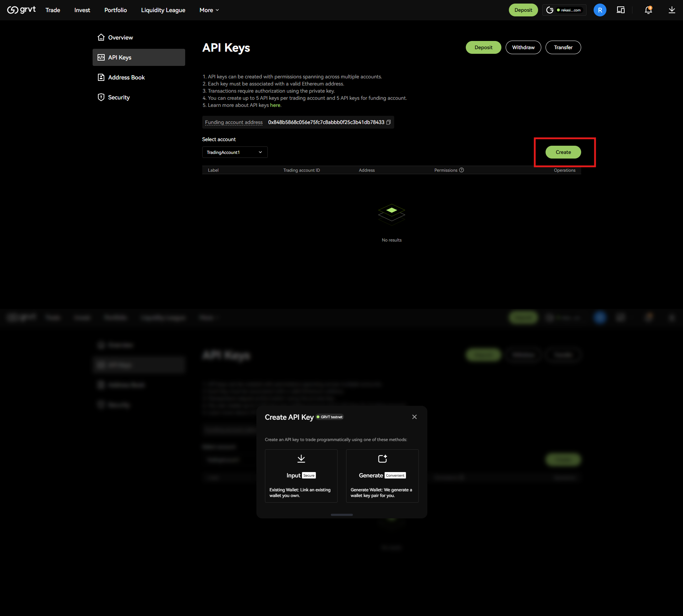This screenshot has width=683, height=616.
Task: Open Address Book in the sidebar
Action: point(126,77)
